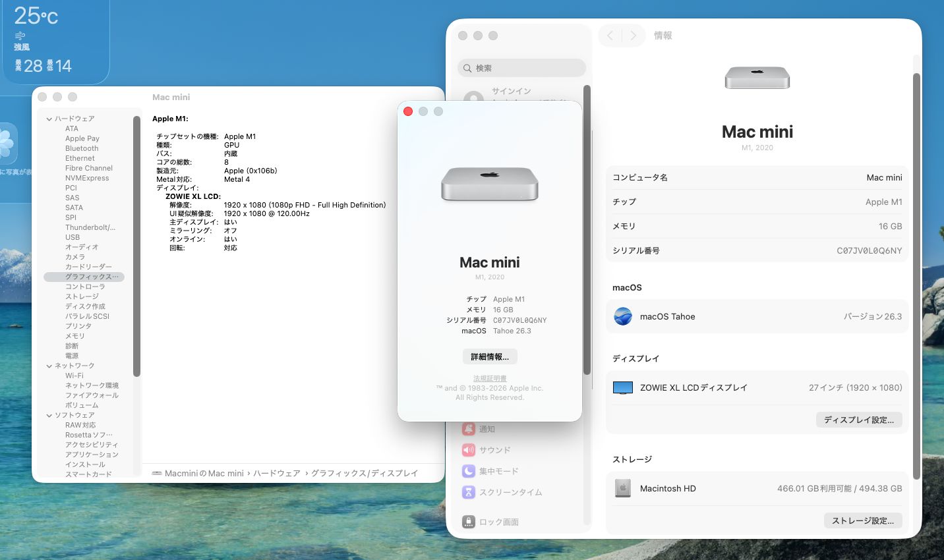Select ファイアウォール in sidebar
The width and height of the screenshot is (944, 560).
[92, 395]
